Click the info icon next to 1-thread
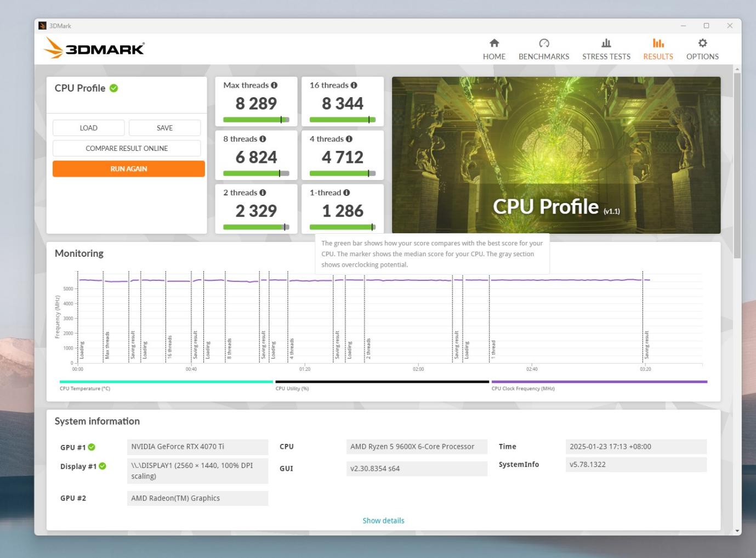Image resolution: width=756 pixels, height=558 pixels. point(346,193)
